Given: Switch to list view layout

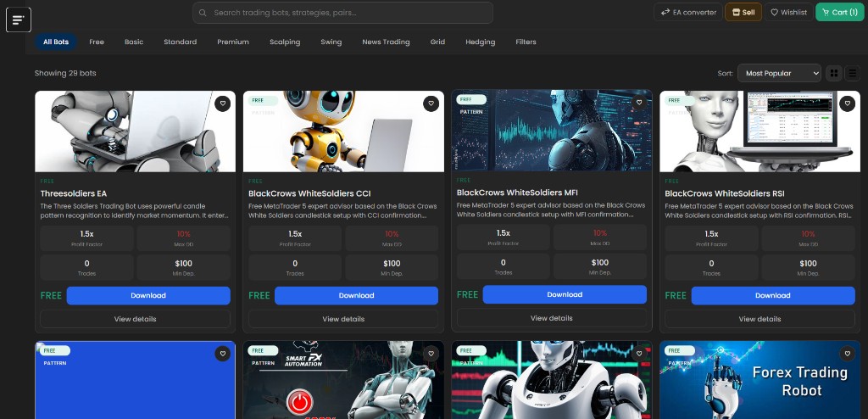Looking at the screenshot, I should 852,73.
